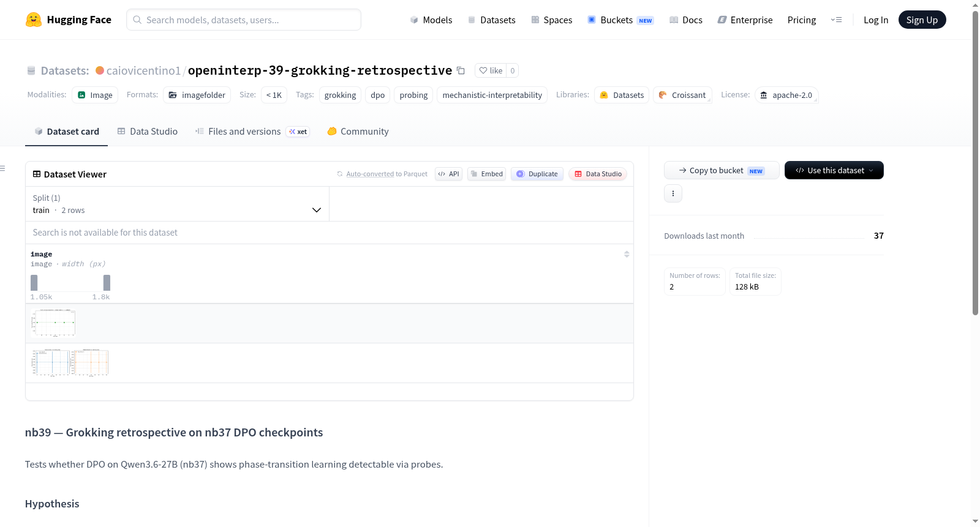The width and height of the screenshot is (980, 527).
Task: Copy dataset name with the copy icon
Action: click(x=461, y=71)
